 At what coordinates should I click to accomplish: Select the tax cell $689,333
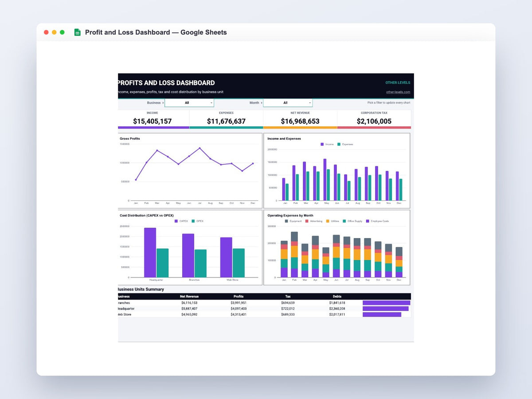click(x=288, y=314)
